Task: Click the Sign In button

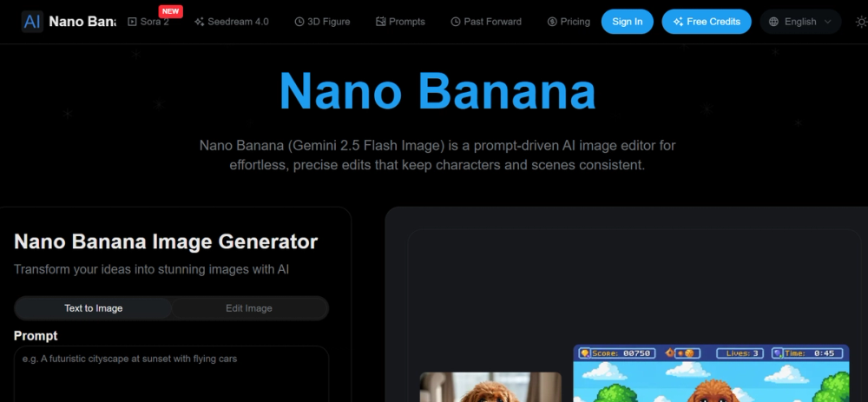Action: click(x=628, y=22)
